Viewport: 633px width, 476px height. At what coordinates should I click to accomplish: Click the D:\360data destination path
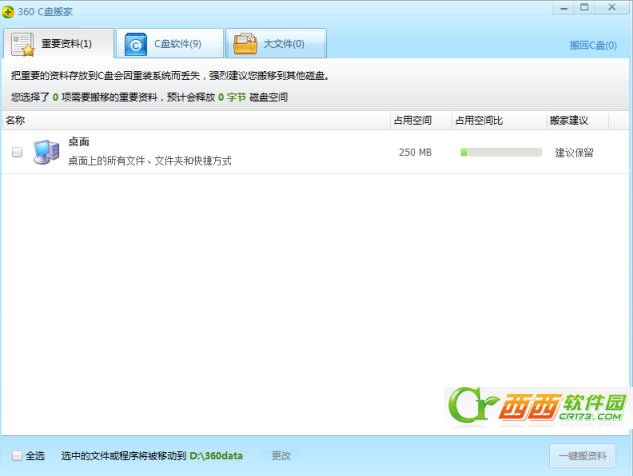tap(216, 456)
